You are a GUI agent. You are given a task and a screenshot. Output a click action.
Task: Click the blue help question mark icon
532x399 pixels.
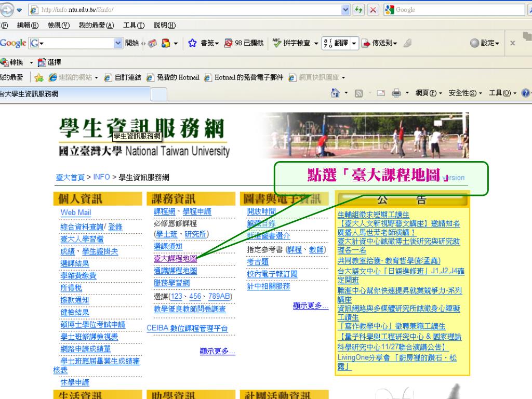(526, 92)
